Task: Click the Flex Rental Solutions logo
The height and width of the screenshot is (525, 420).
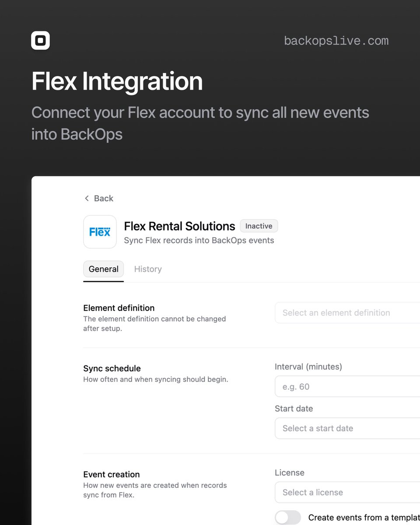Action: pos(100,232)
